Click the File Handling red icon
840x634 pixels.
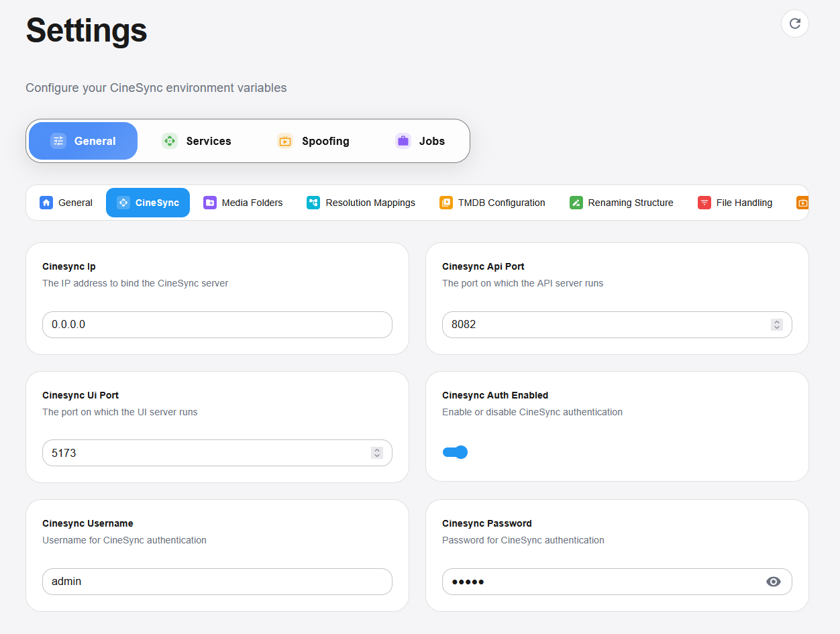(704, 203)
